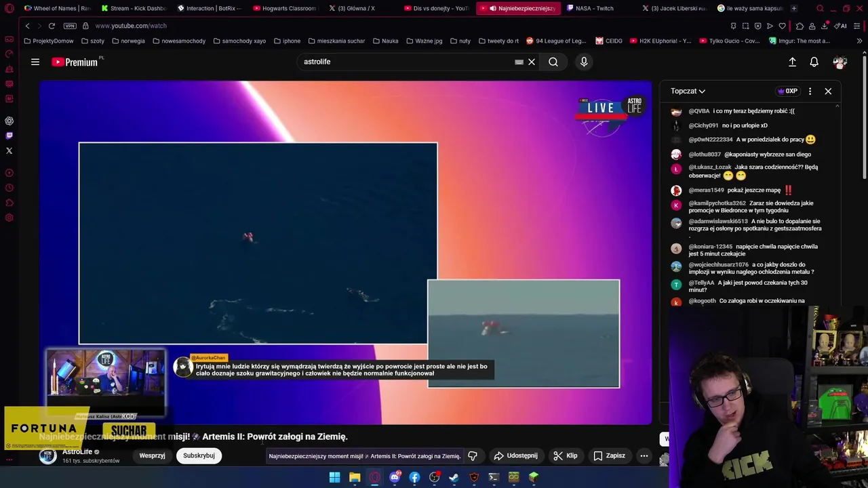Click the YouTube search field with astrolife

pos(407,62)
